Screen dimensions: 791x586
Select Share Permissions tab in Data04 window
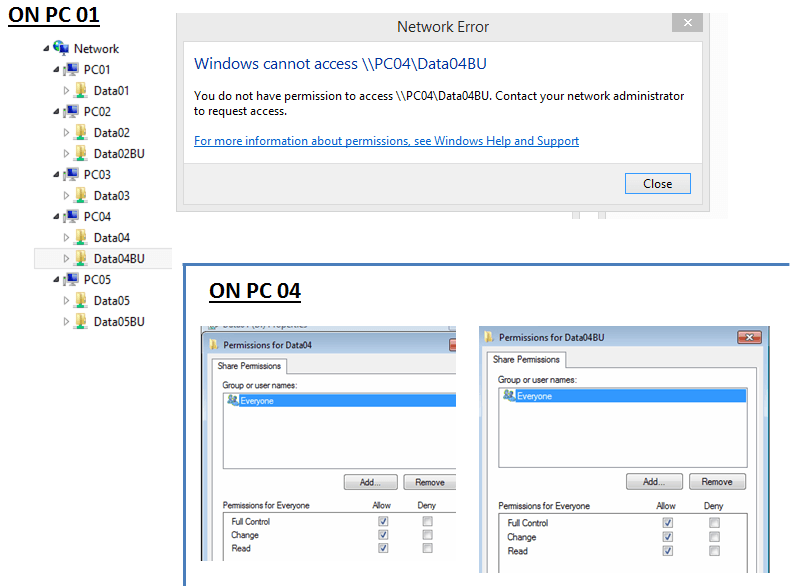249,366
